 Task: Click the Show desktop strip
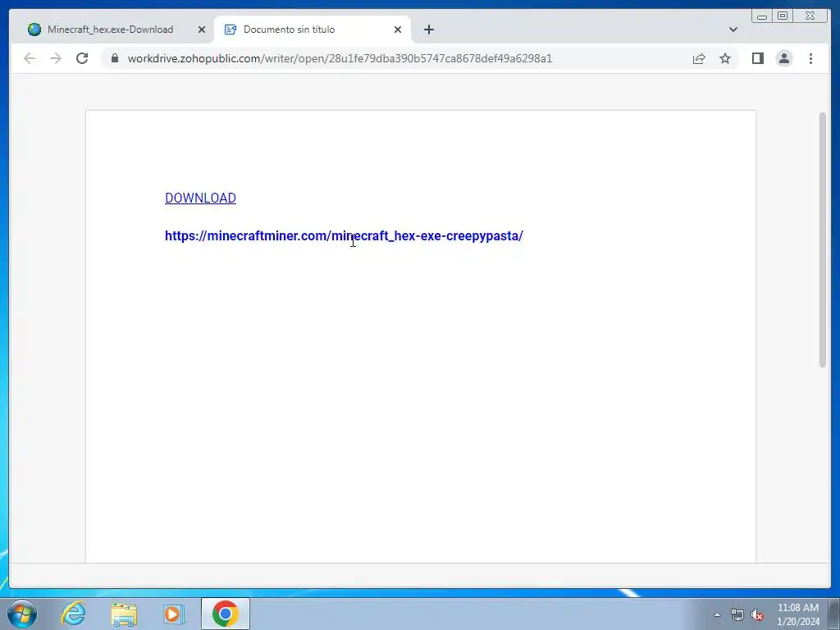pyautogui.click(x=834, y=614)
